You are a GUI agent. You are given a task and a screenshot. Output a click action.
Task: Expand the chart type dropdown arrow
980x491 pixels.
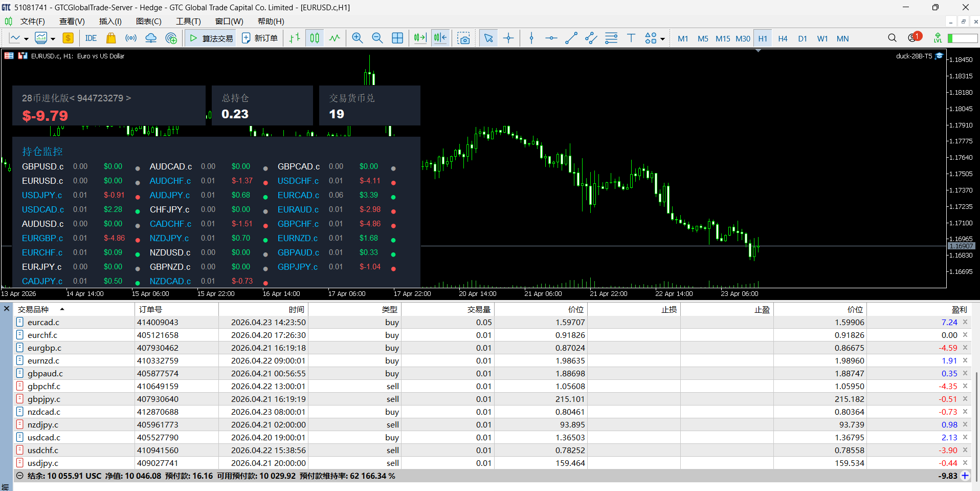26,39
